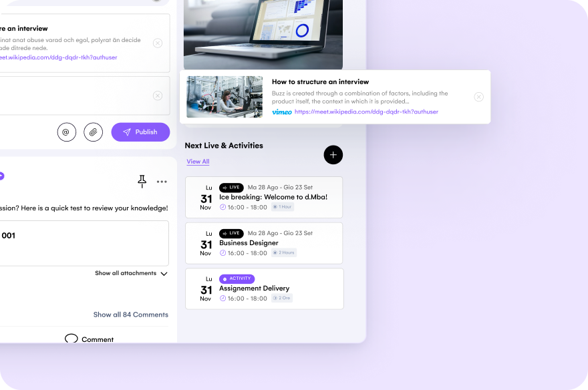Image resolution: width=588 pixels, height=390 pixels.
Task: Open the View All activities link
Action: click(x=198, y=162)
